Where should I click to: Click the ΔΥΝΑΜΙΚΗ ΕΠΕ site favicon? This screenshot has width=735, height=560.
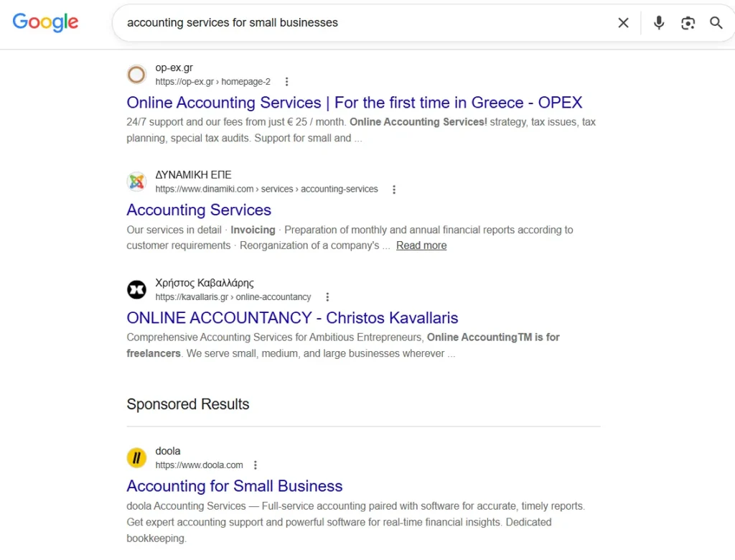136,182
